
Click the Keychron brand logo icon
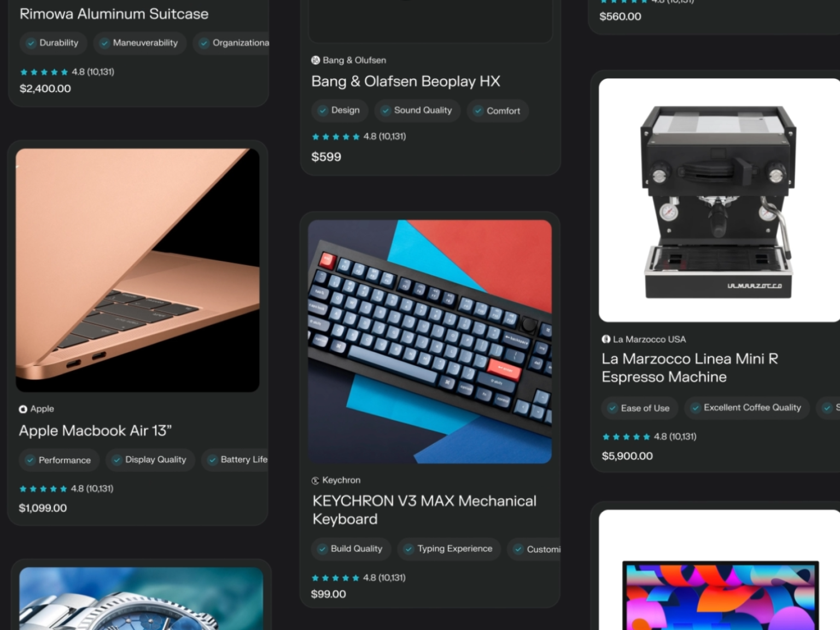pyautogui.click(x=315, y=481)
